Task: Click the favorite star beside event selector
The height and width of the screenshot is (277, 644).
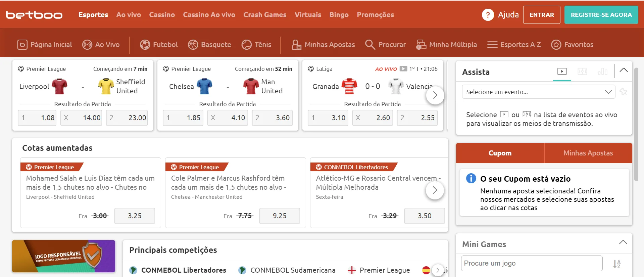Action: 624,92
